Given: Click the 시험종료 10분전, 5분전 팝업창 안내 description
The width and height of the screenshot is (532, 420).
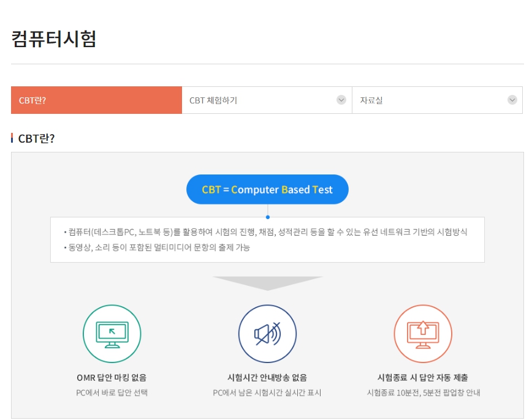Looking at the screenshot, I should (423, 392).
